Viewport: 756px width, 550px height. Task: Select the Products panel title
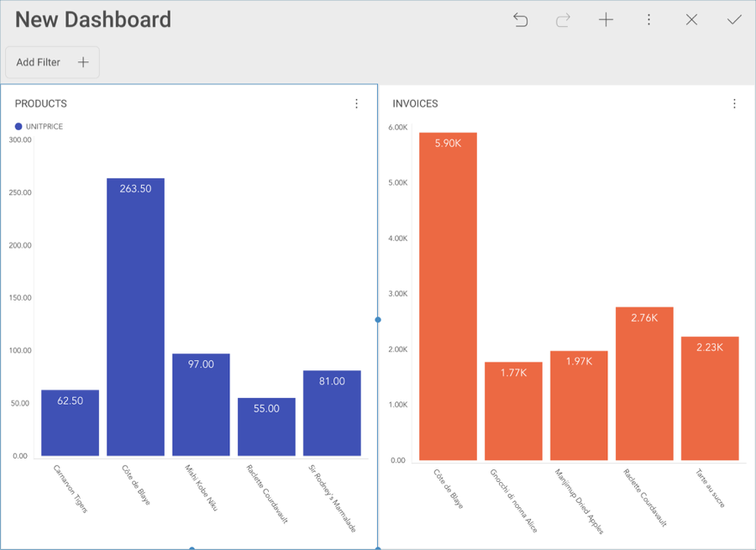click(41, 103)
